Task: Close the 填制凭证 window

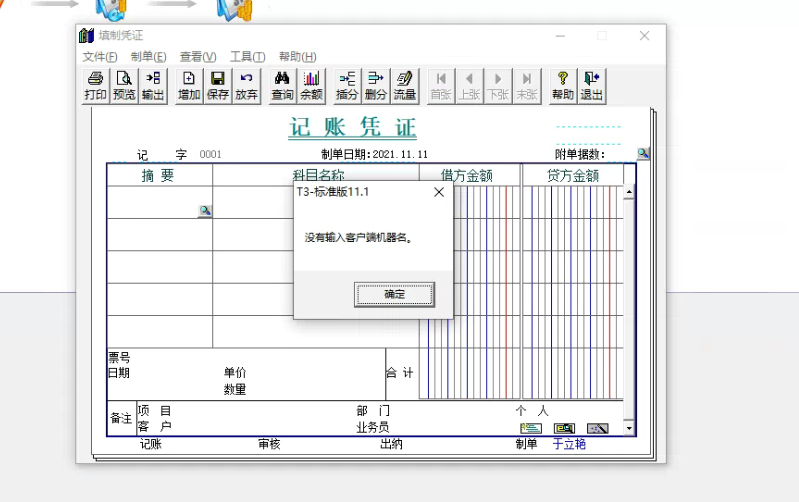Action: click(x=644, y=36)
